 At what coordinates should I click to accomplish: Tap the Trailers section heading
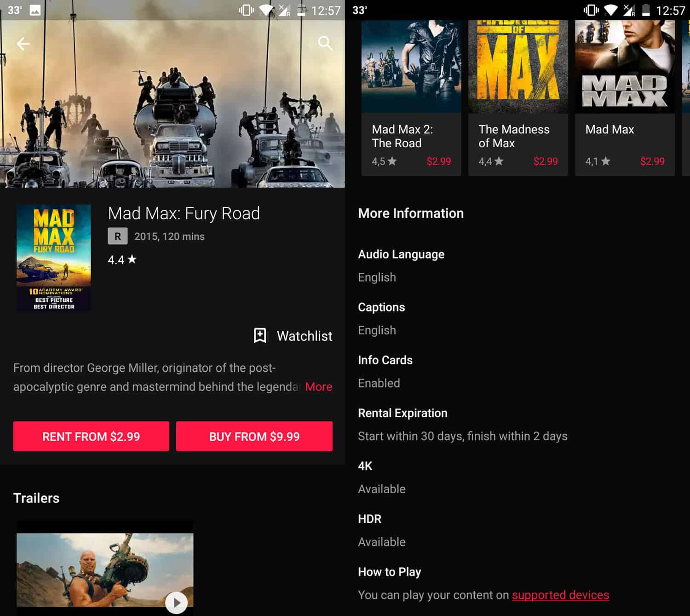36,498
